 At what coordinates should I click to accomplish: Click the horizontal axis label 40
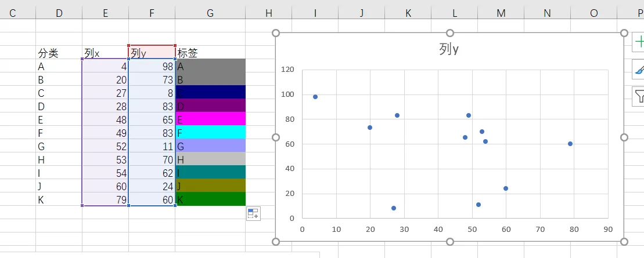438,229
